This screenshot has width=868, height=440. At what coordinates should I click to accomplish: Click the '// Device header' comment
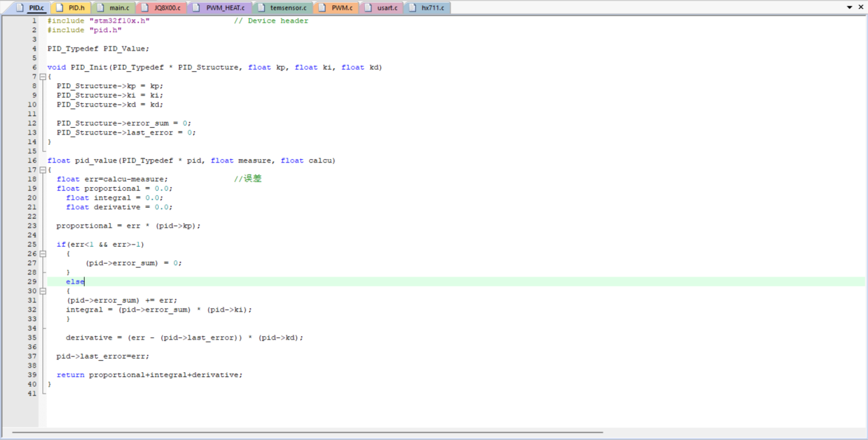pyautogui.click(x=271, y=21)
